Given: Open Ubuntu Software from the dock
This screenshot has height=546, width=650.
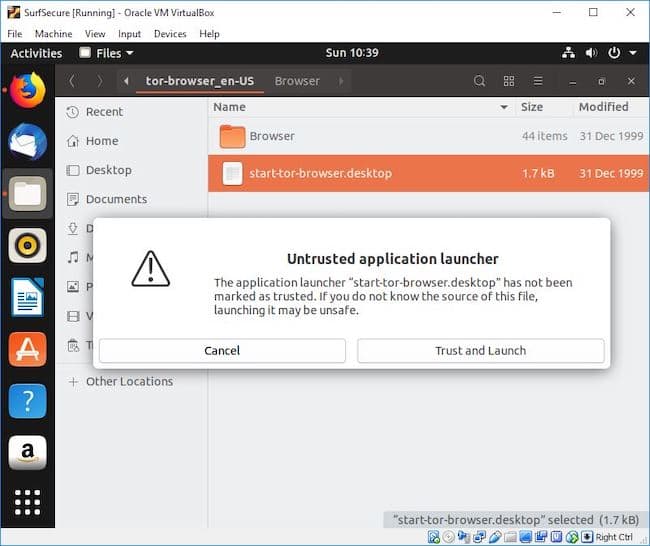Looking at the screenshot, I should [27, 349].
